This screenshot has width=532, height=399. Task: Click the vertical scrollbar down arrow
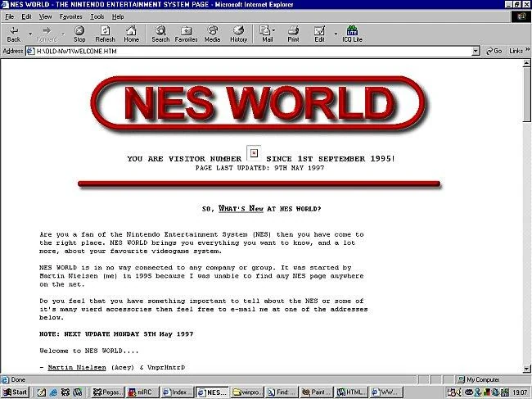coord(526,369)
